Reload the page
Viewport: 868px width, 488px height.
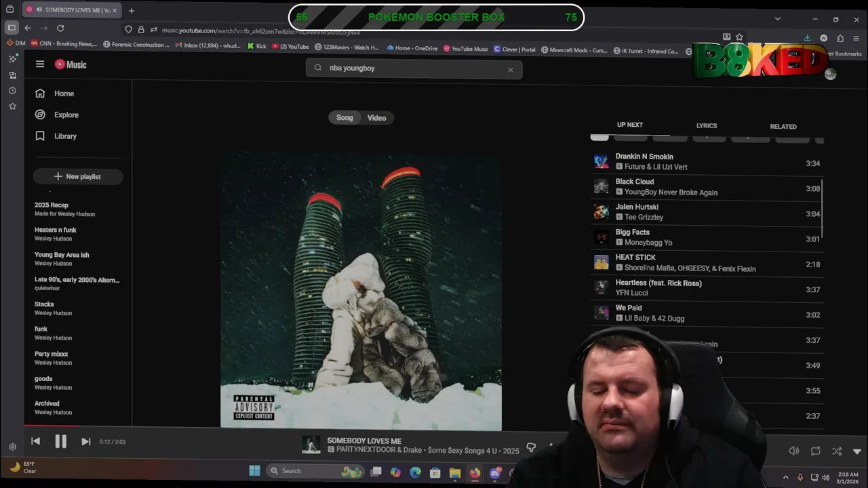click(x=60, y=28)
